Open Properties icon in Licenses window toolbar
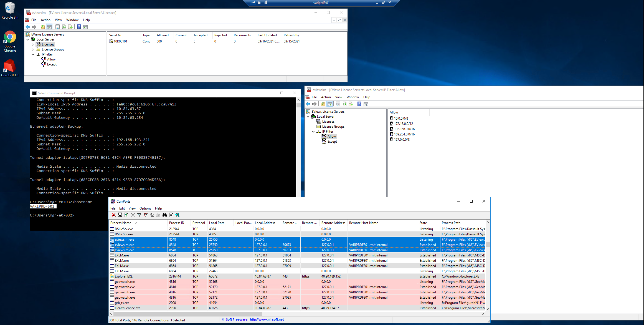 pos(57,27)
